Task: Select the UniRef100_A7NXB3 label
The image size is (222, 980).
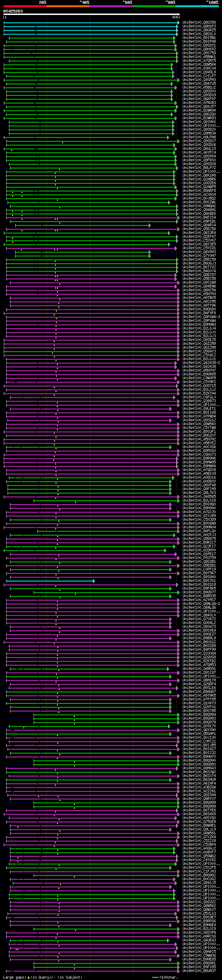Action: (x=199, y=103)
